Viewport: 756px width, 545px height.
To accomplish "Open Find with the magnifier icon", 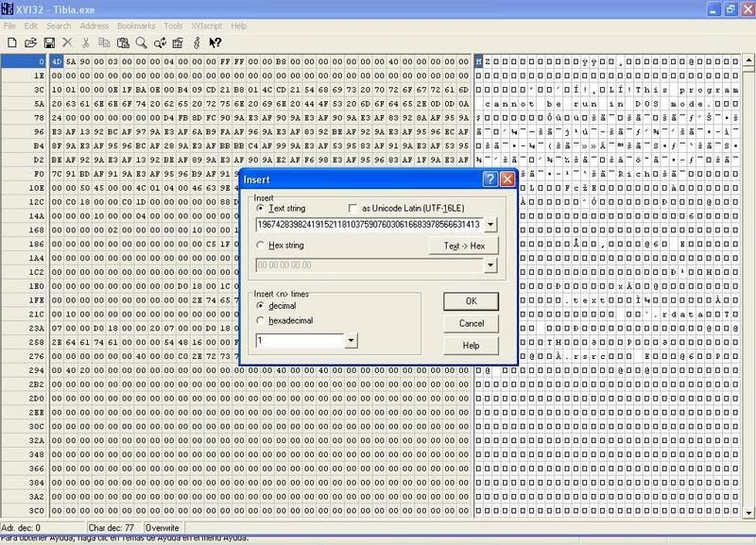I will click(141, 43).
